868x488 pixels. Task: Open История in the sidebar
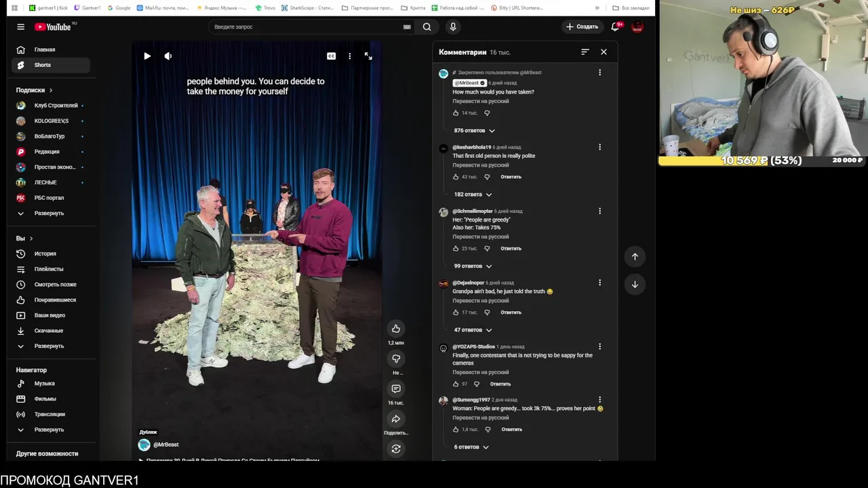52,253
